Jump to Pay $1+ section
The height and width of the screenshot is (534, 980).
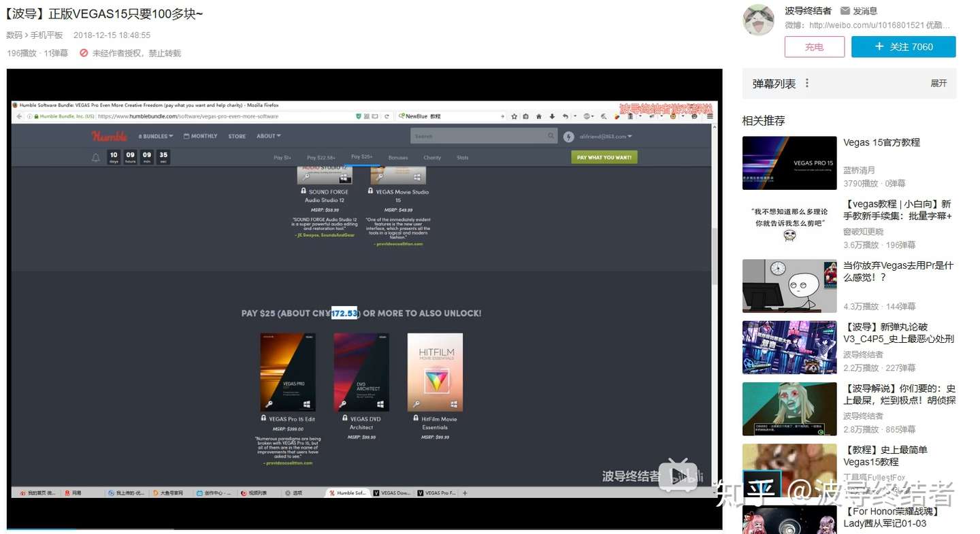click(x=282, y=158)
